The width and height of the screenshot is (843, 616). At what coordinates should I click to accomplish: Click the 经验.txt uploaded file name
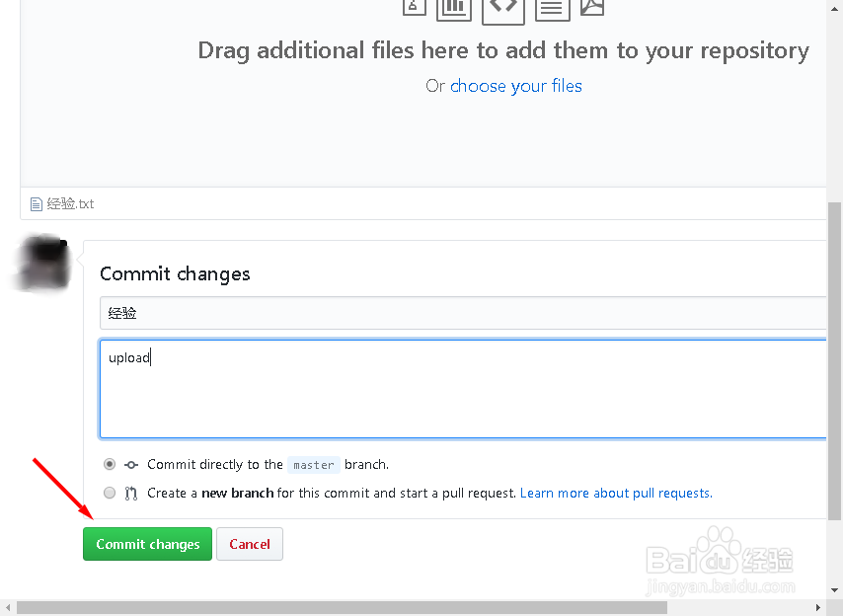[x=71, y=204]
